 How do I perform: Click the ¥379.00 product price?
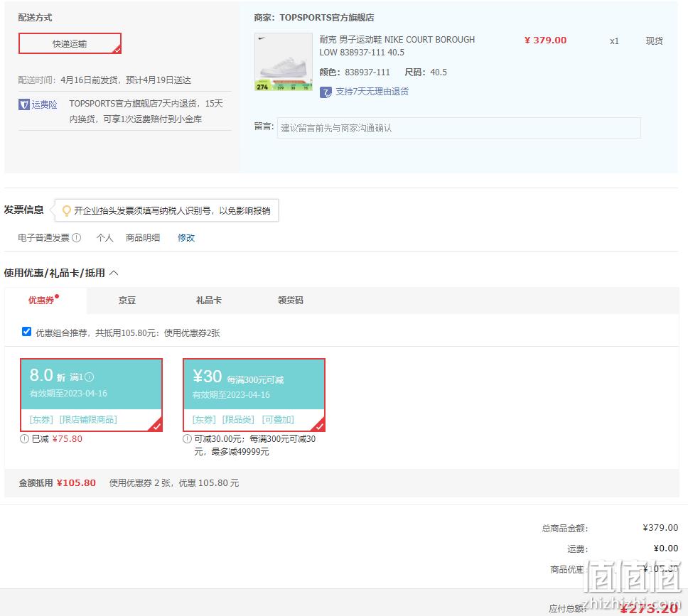[545, 40]
